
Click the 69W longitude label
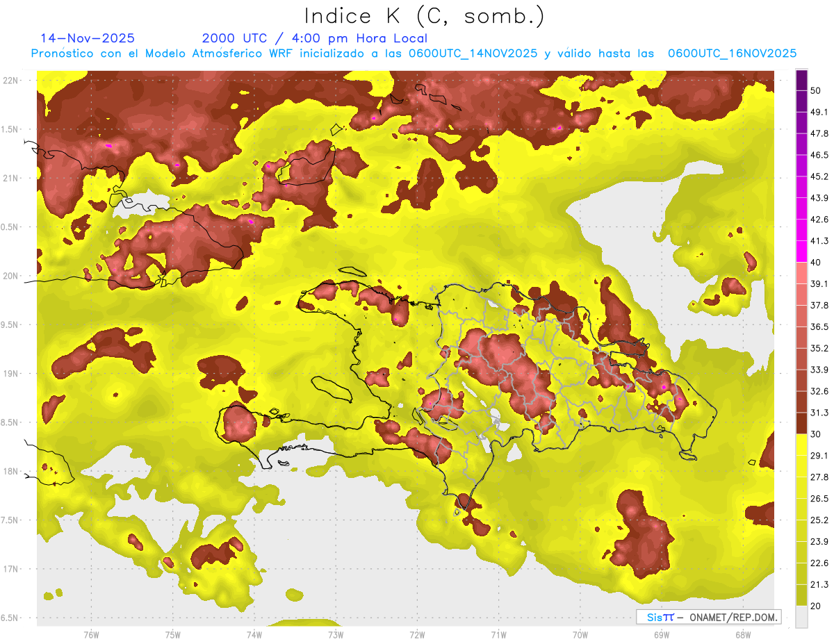(x=662, y=634)
